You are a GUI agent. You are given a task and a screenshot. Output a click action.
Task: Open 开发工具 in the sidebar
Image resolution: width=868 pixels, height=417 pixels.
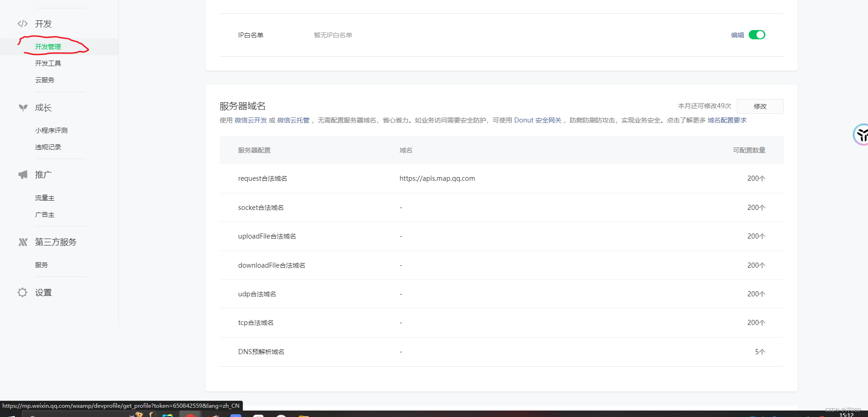(x=48, y=63)
